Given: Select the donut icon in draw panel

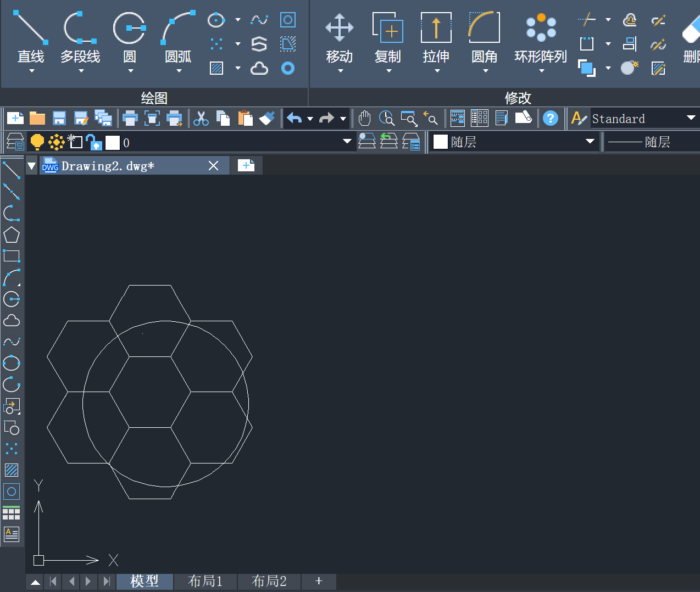Looking at the screenshot, I should tap(288, 68).
